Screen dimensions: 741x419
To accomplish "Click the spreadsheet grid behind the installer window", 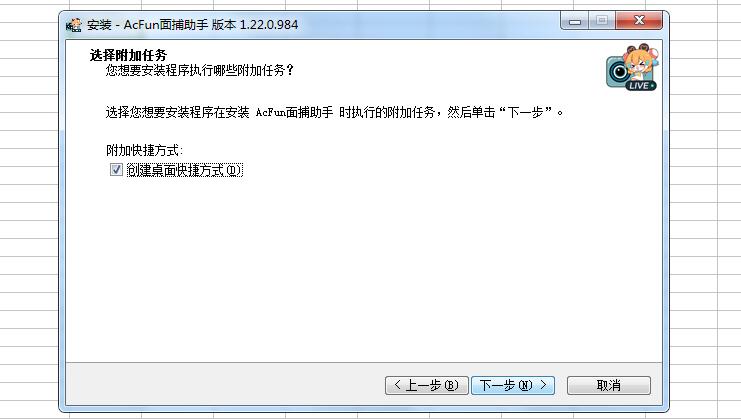I will point(28,213).
